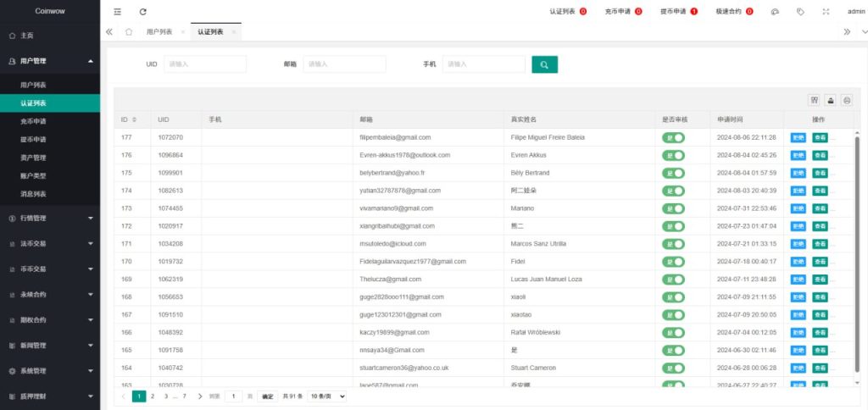
Task: Go to page 2 of the table
Action: 153,396
